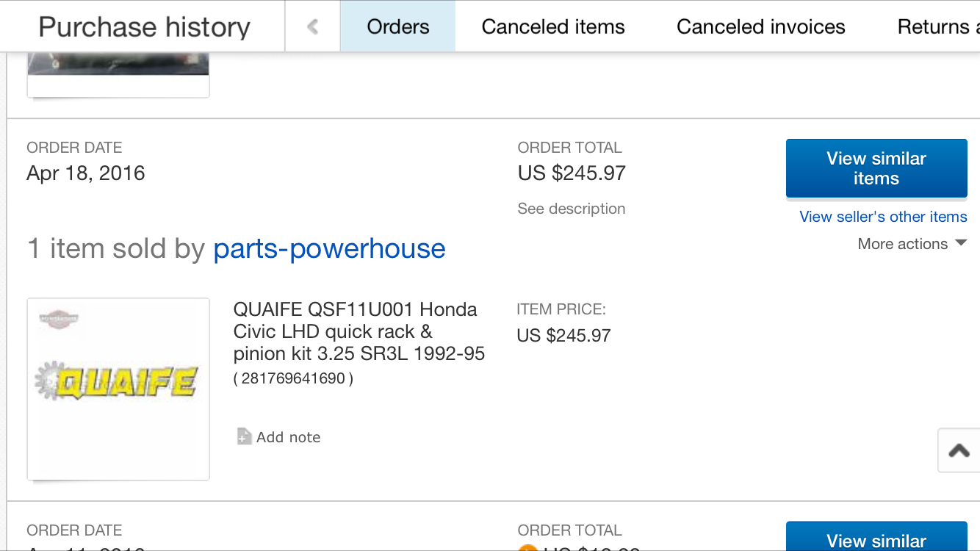Select the partially visible Returns tab
Image resolution: width=980 pixels, height=551 pixels.
coord(937,27)
